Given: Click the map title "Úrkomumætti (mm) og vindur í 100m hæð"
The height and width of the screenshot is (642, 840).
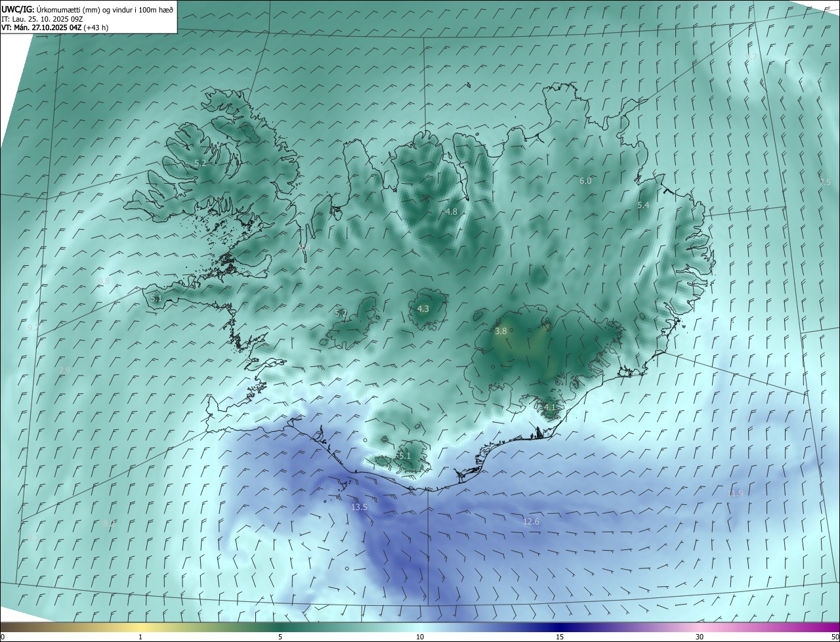Looking at the screenshot, I should (x=104, y=10).
